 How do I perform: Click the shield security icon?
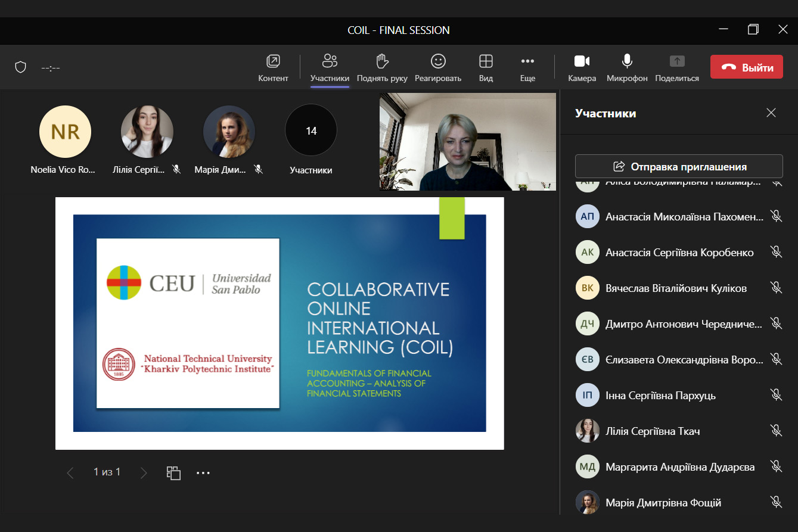(21, 67)
